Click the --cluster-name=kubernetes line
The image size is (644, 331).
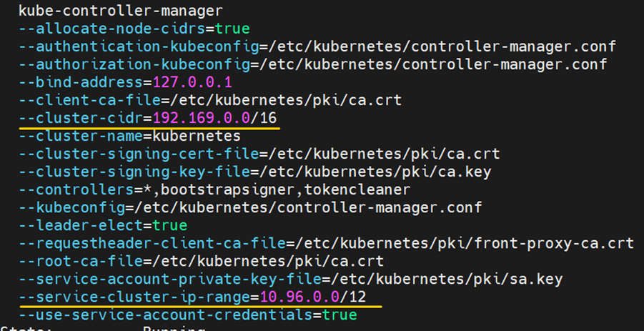click(130, 136)
